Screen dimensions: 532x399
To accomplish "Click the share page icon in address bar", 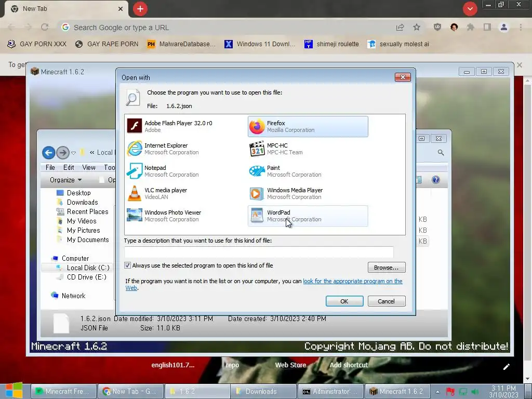I will pos(400,27).
